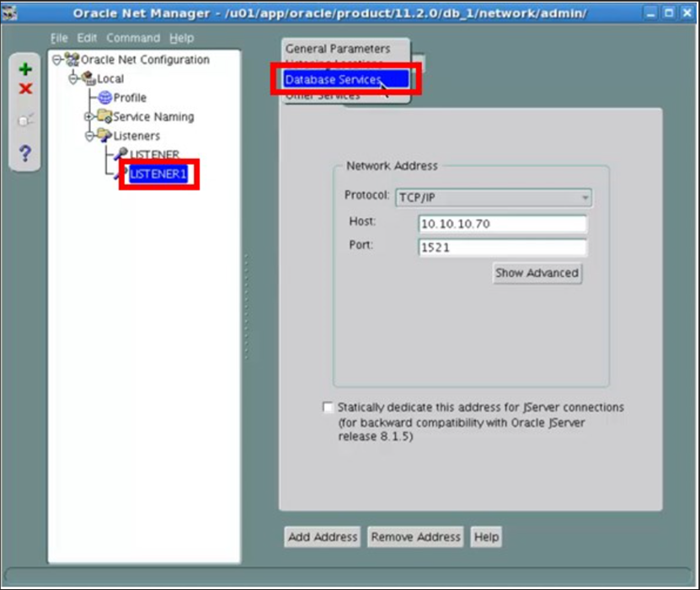
Task: Click the green plus Create icon
Action: (x=25, y=69)
